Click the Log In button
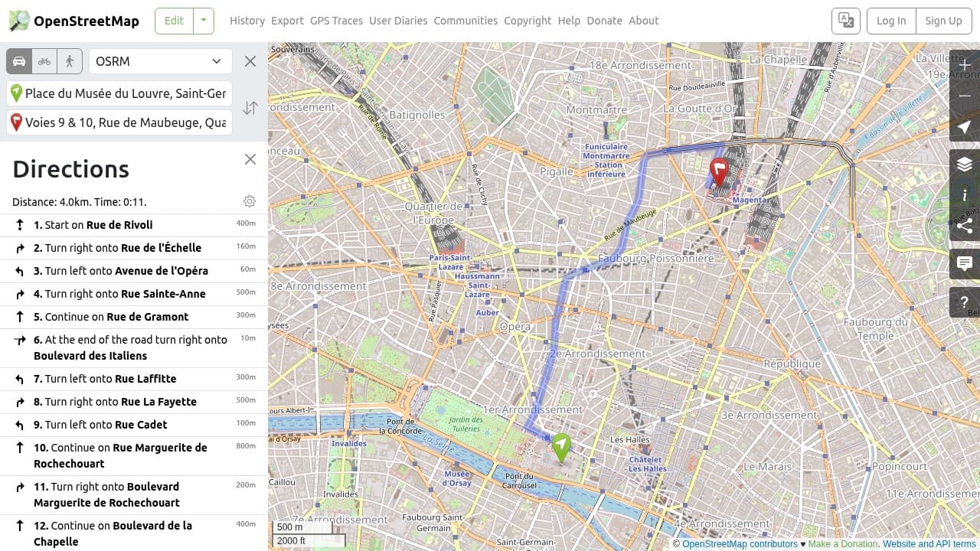Image resolution: width=980 pixels, height=551 pixels. 891,21
